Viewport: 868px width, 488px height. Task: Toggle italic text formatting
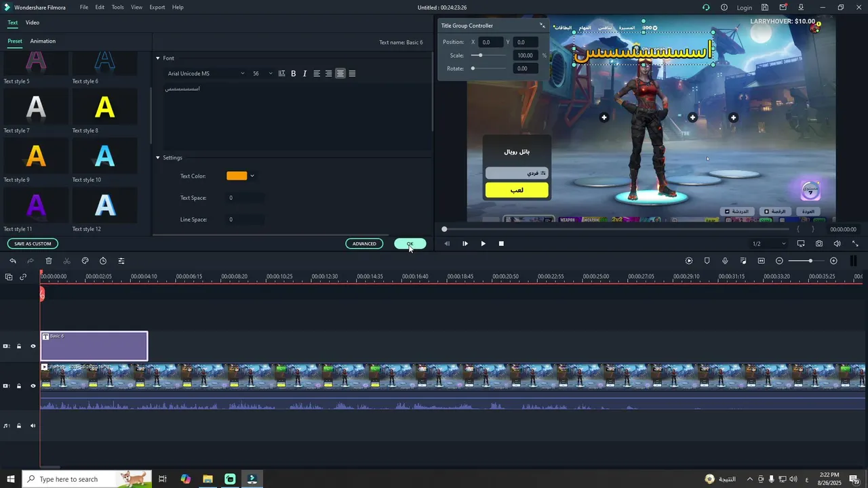point(304,73)
